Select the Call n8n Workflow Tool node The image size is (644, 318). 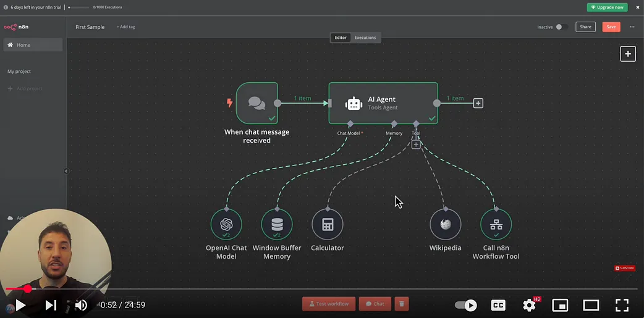coord(496,224)
